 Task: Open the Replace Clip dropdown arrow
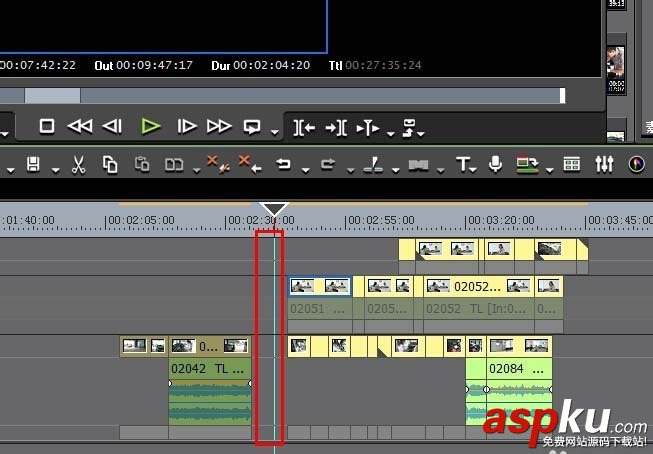click(196, 170)
